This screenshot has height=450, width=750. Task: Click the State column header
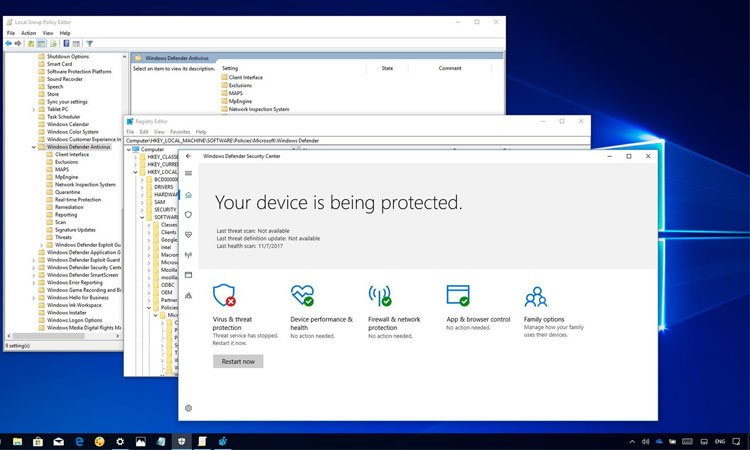tap(387, 68)
